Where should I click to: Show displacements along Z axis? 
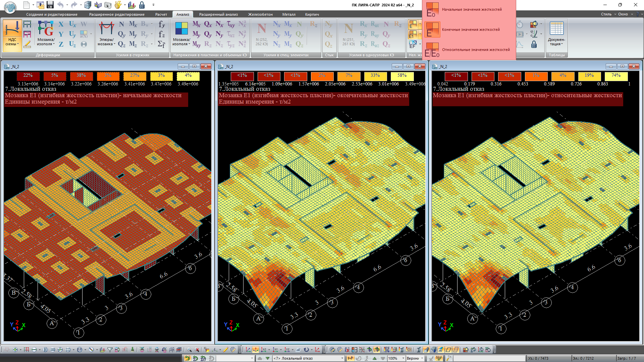coord(61,44)
